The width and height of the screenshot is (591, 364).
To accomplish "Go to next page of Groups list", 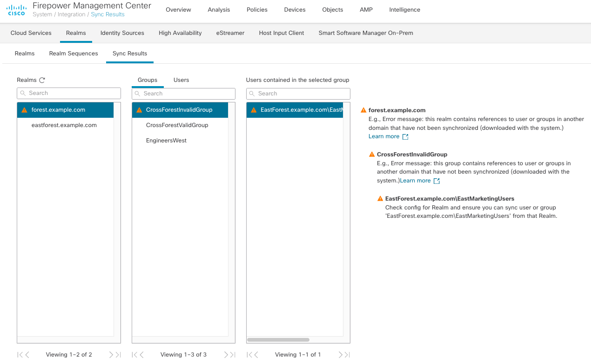I will pyautogui.click(x=226, y=355).
